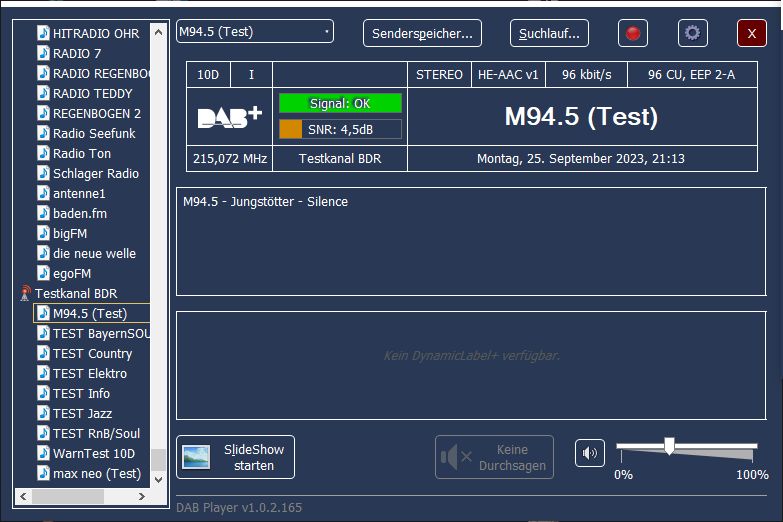Click the SlideShow starten button

tap(235, 457)
